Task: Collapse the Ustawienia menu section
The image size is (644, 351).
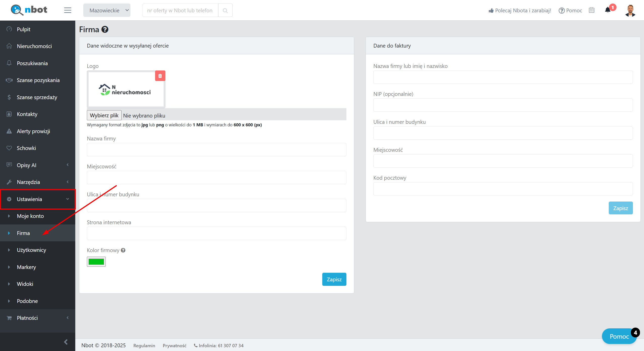Action: tap(38, 199)
